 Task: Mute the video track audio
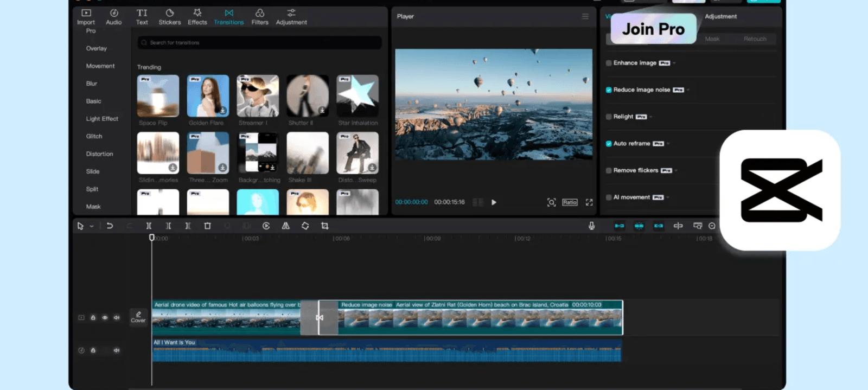pyautogui.click(x=116, y=318)
